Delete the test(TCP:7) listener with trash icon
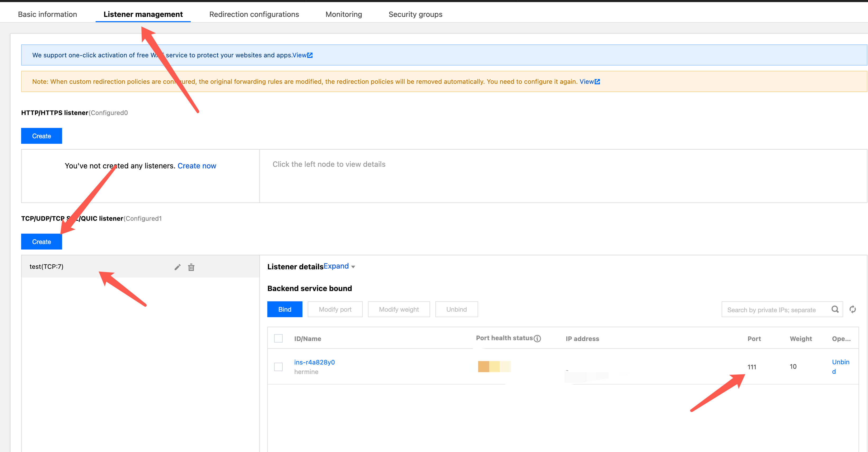Image resolution: width=868 pixels, height=452 pixels. click(x=191, y=267)
